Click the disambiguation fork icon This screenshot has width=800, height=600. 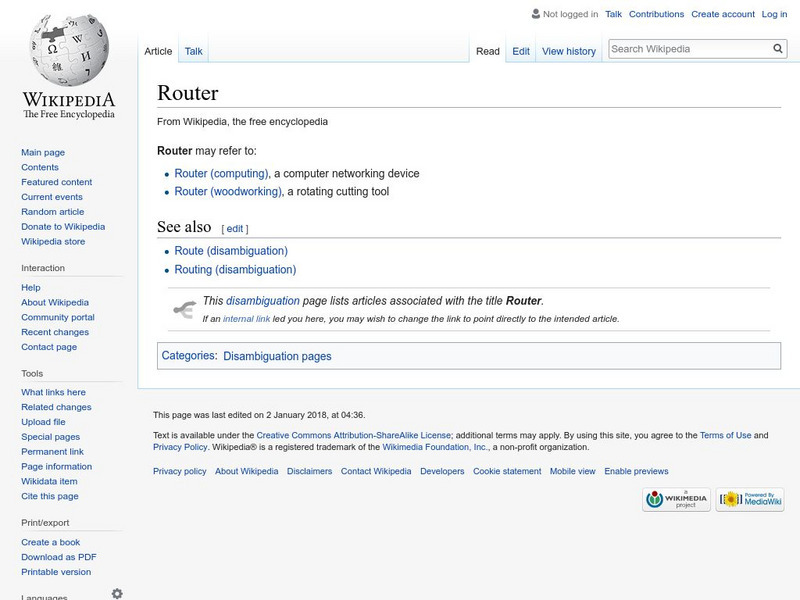tap(183, 309)
